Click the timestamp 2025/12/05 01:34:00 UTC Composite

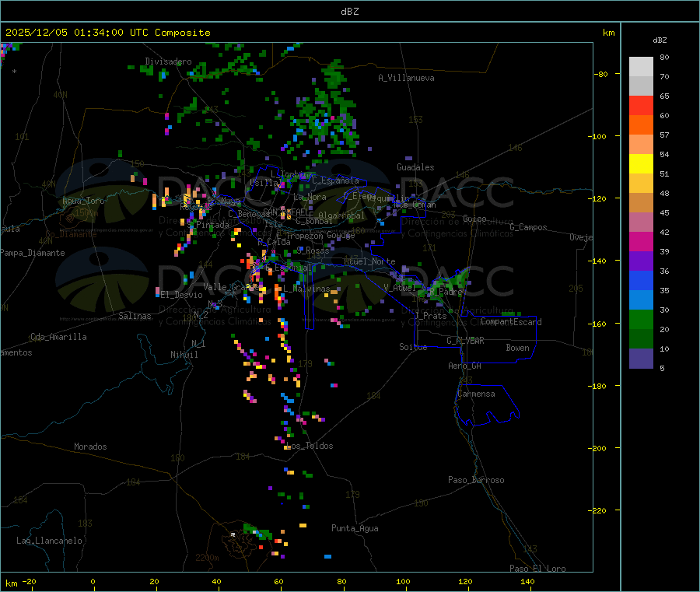[107, 33]
